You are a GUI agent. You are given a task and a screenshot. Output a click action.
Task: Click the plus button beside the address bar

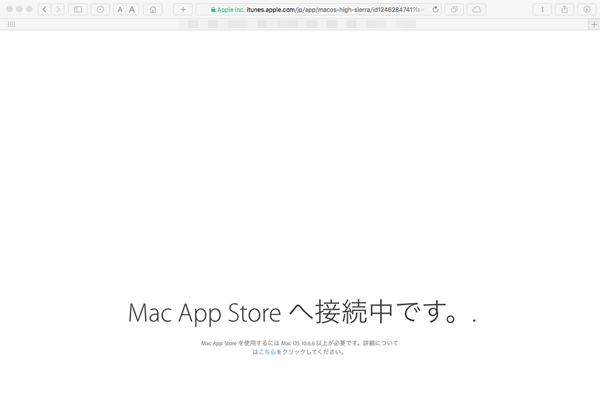pos(183,10)
